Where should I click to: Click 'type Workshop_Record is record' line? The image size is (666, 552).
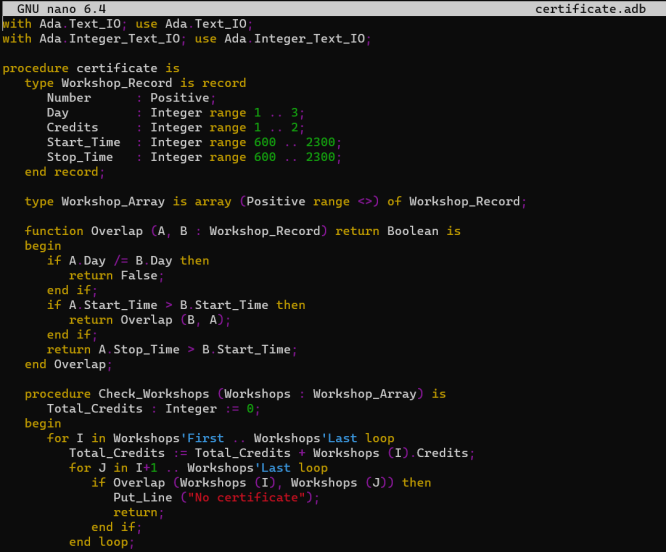135,83
